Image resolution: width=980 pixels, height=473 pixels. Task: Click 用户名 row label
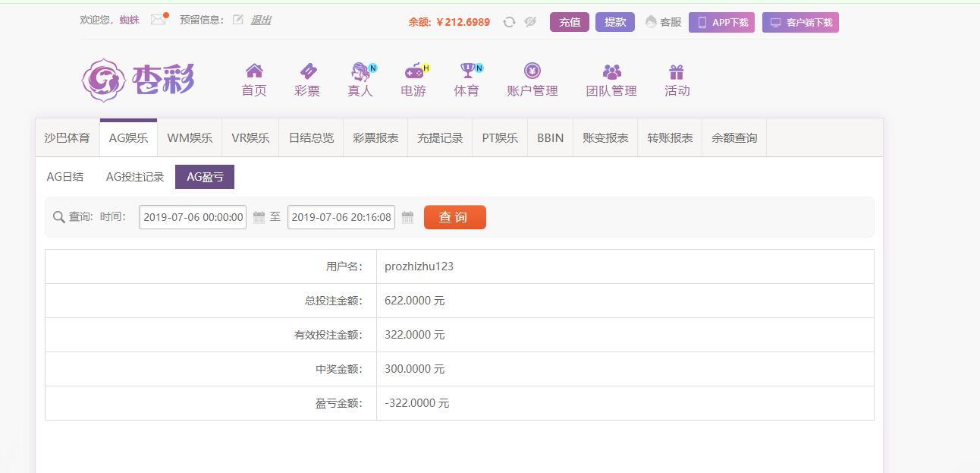pos(344,266)
